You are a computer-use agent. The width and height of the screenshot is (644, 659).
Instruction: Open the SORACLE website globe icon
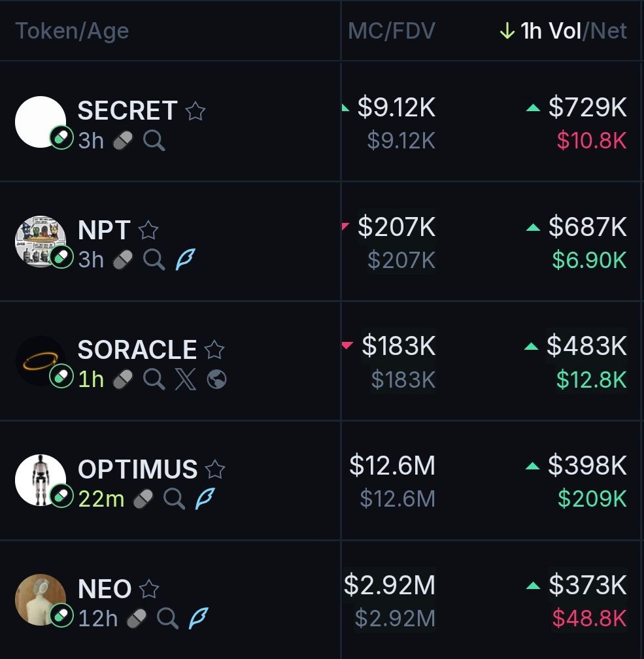[216, 379]
